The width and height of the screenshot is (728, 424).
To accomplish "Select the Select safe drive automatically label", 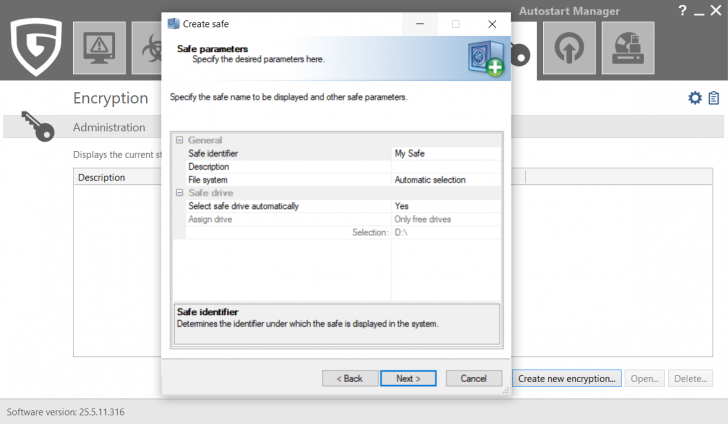I will tap(243, 206).
